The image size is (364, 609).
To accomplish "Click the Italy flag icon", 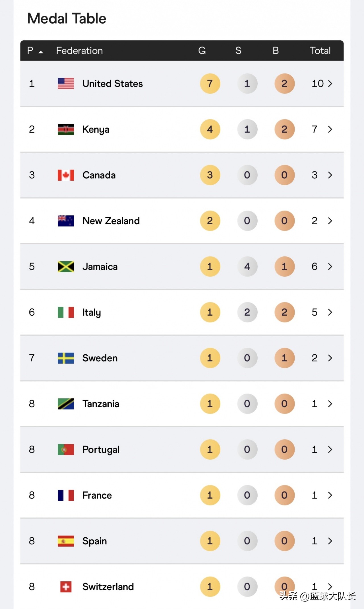I will 66,312.
